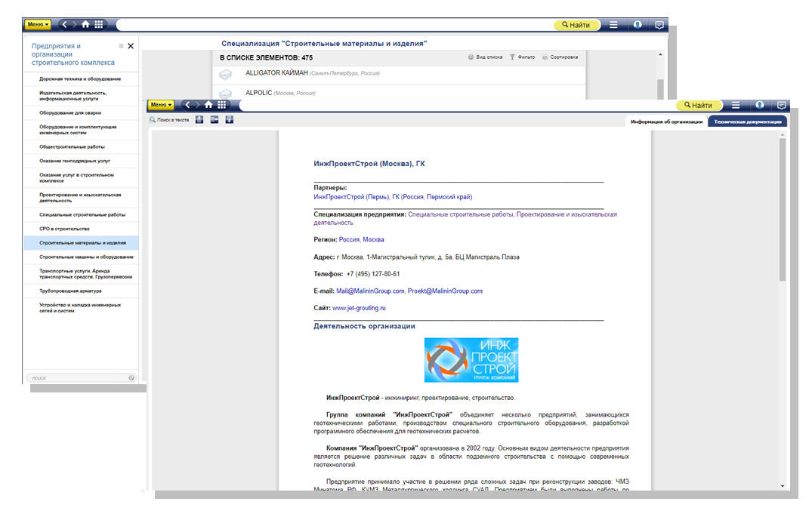Select Оборудование и комплектующие инженерных систем
Image resolution: width=812 pixels, height=520 pixels.
[82, 130]
